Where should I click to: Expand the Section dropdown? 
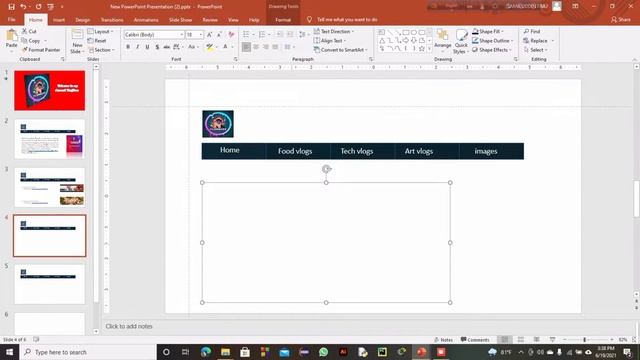tap(101, 50)
